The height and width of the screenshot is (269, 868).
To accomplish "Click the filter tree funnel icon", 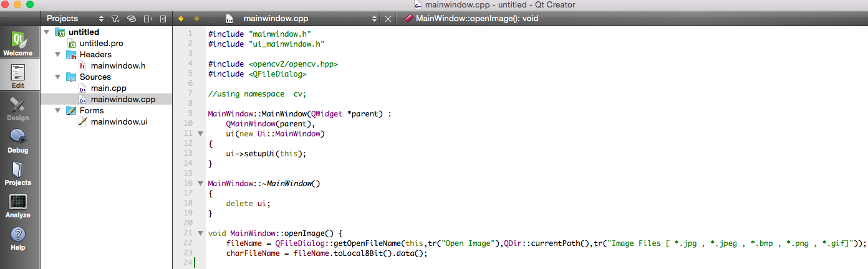I will 115,19.
